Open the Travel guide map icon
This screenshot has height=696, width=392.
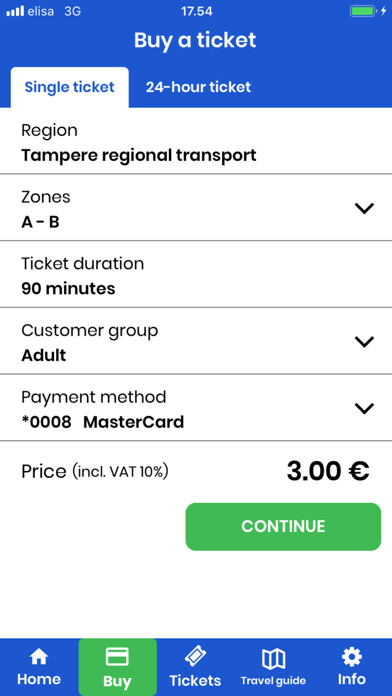(273, 659)
